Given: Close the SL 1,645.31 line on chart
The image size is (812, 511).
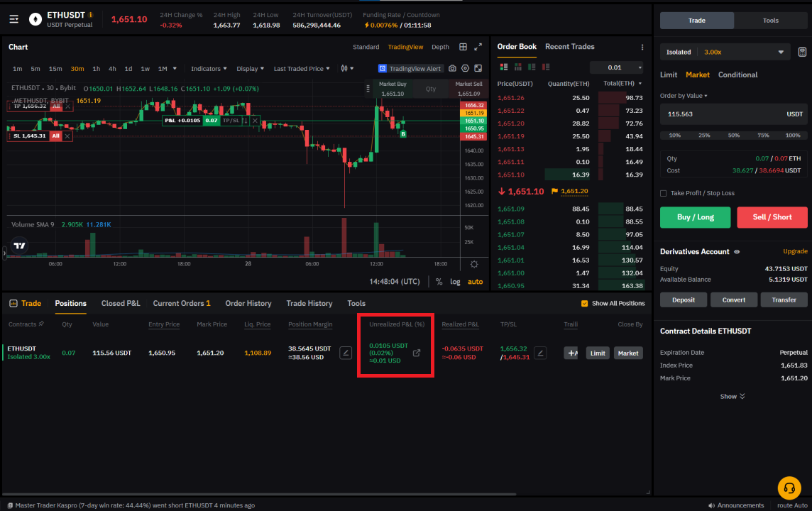Looking at the screenshot, I should (x=67, y=136).
